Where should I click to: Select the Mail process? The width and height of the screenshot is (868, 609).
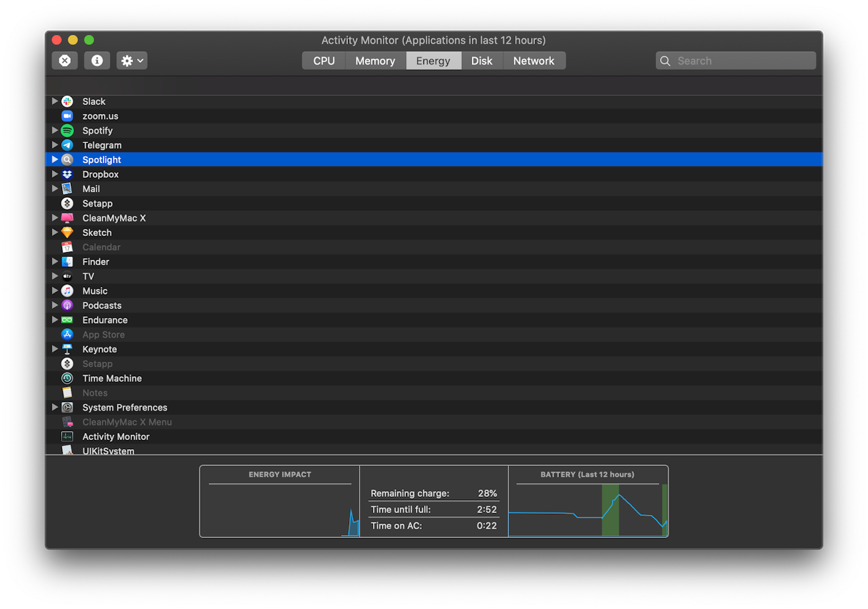[91, 188]
